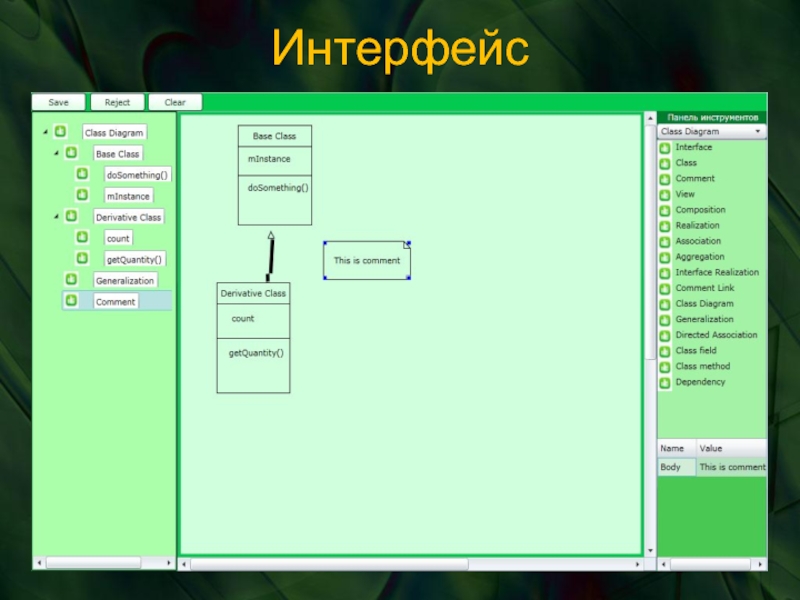
Task: Select getQuantity() label in tree
Action: point(134,260)
